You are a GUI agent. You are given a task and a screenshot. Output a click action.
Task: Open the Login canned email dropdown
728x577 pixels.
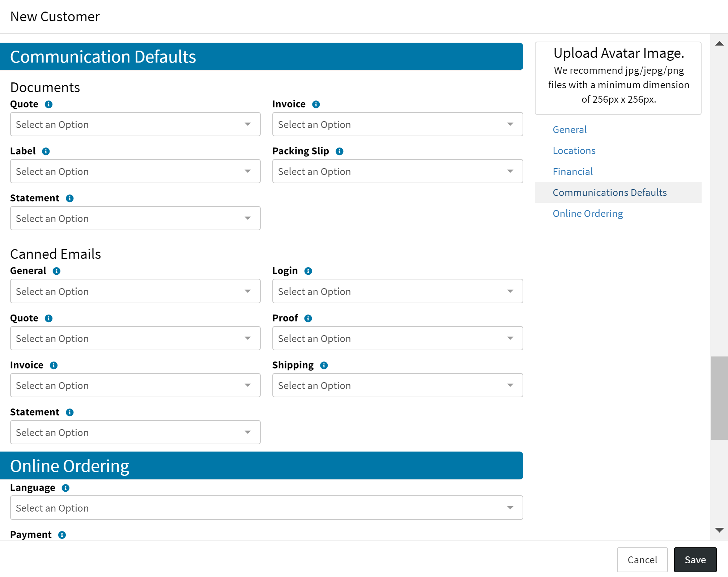(397, 291)
